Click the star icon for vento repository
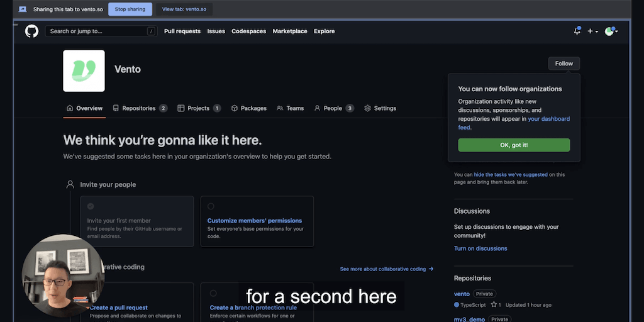The image size is (644, 322). point(494,305)
